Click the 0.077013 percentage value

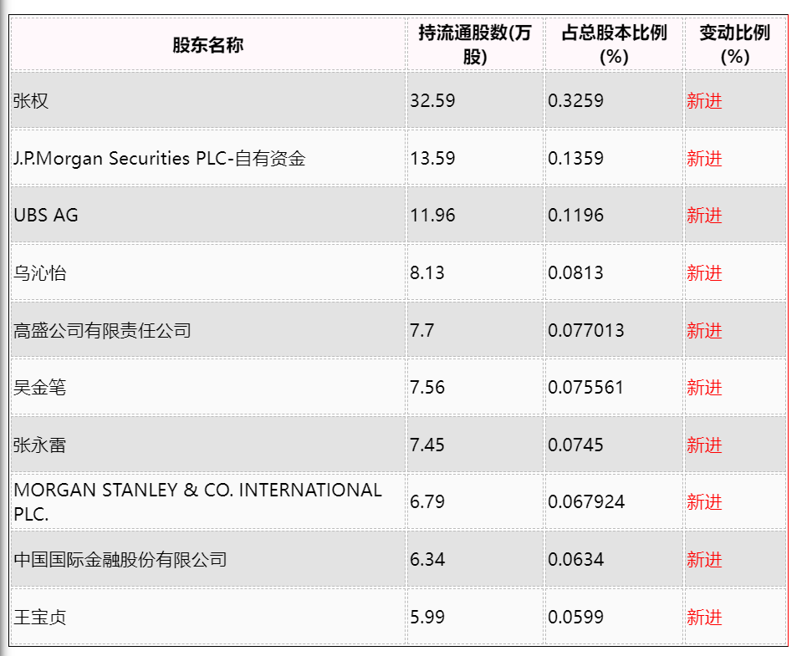point(586,330)
